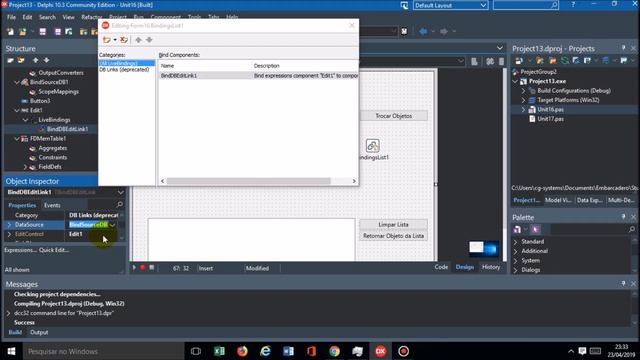Click macro play icon in editor status bar
The height and width of the screenshot is (360, 640).
[134, 268]
